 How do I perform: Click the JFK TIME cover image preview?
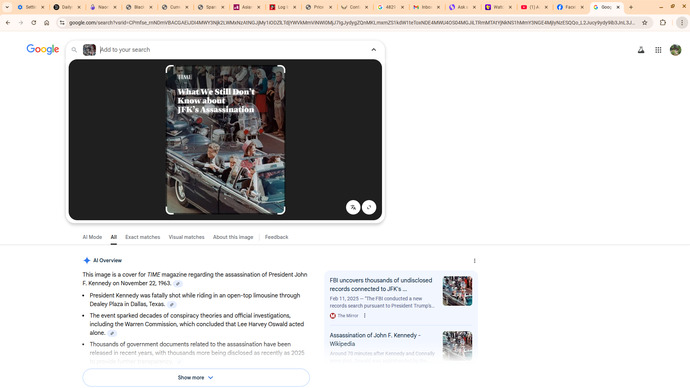click(x=225, y=139)
